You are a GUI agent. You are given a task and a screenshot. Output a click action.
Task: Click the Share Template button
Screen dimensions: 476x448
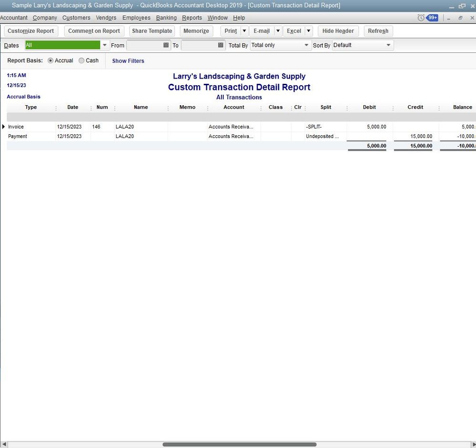click(152, 31)
